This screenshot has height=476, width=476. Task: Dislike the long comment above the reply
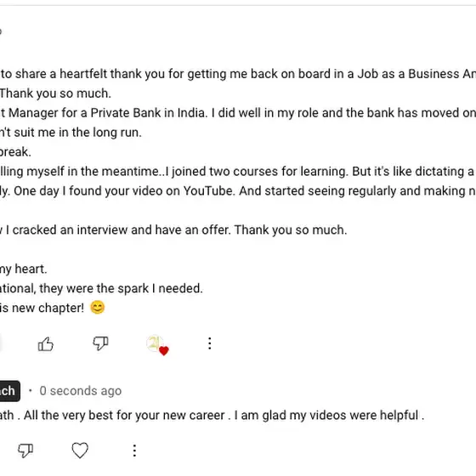(x=100, y=343)
